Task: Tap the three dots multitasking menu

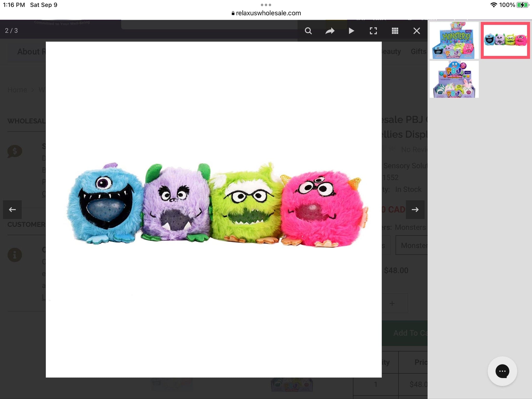Action: pyautogui.click(x=266, y=5)
